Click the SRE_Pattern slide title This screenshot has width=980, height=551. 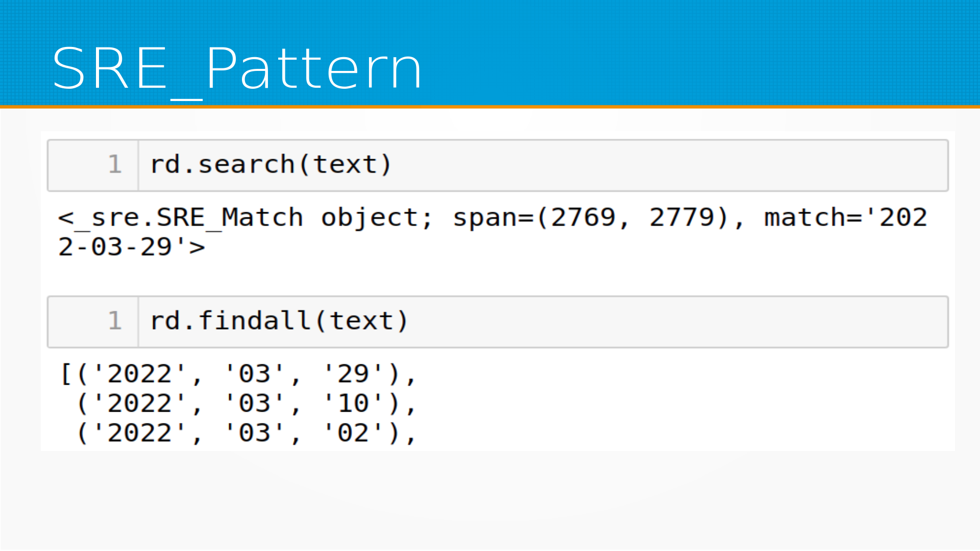click(x=237, y=68)
